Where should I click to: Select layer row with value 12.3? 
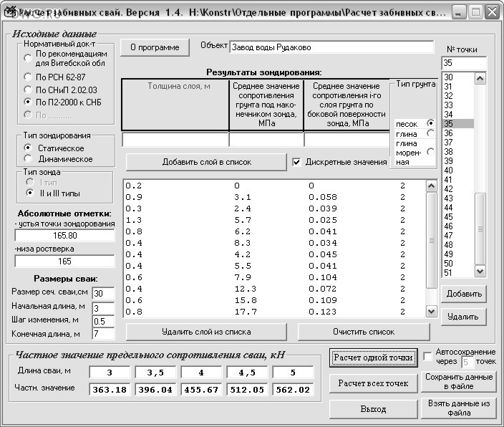point(274,289)
